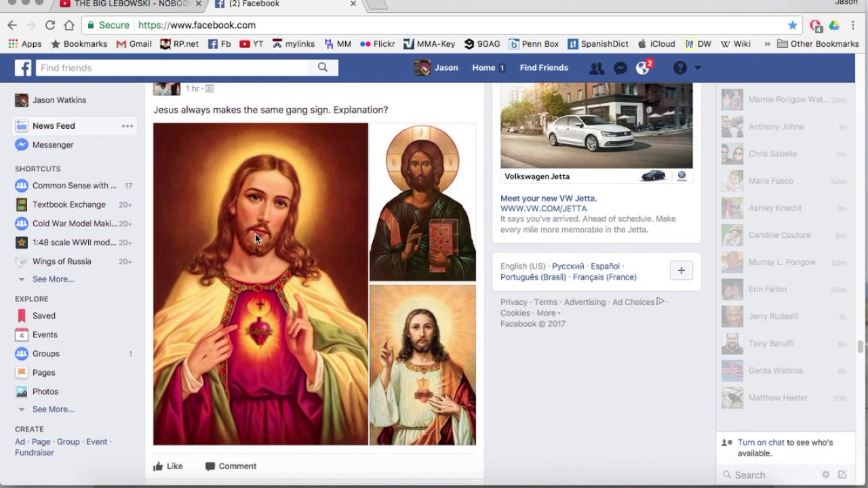This screenshot has width=868, height=488.
Task: Click browser Back arrow
Action: click(x=12, y=25)
